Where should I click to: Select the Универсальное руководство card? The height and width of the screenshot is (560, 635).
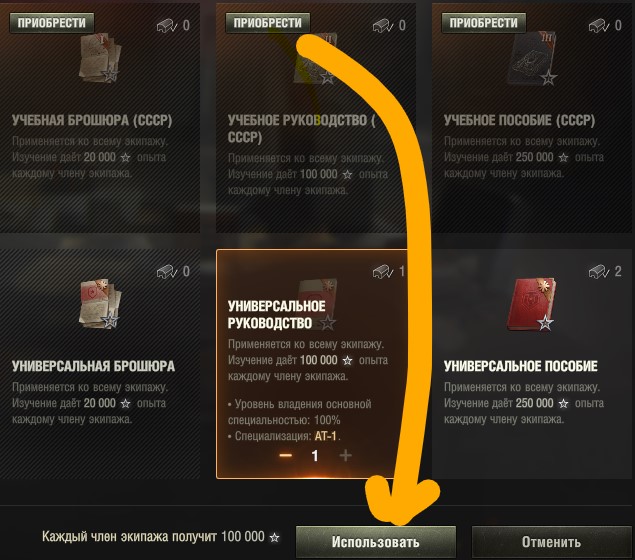pos(312,364)
